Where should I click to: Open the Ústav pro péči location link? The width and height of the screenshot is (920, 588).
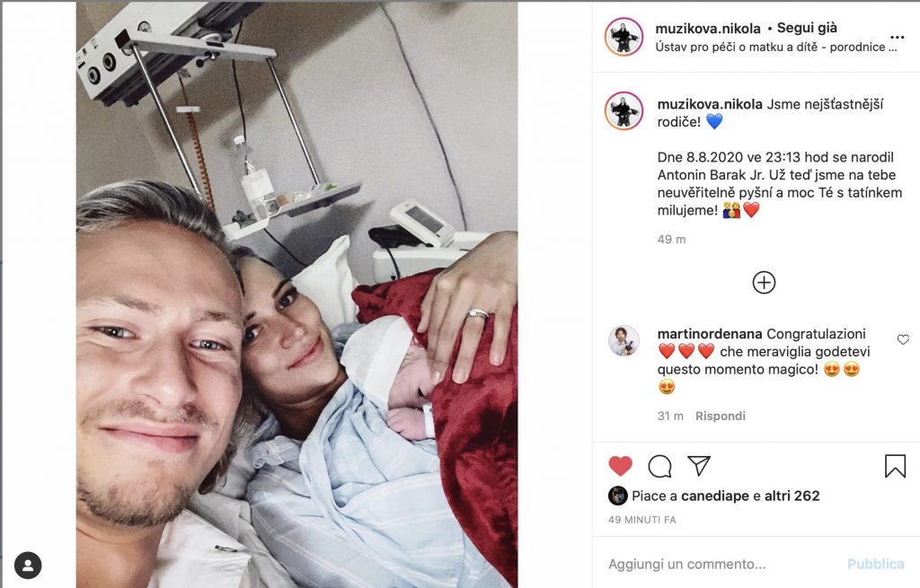pos(775,47)
